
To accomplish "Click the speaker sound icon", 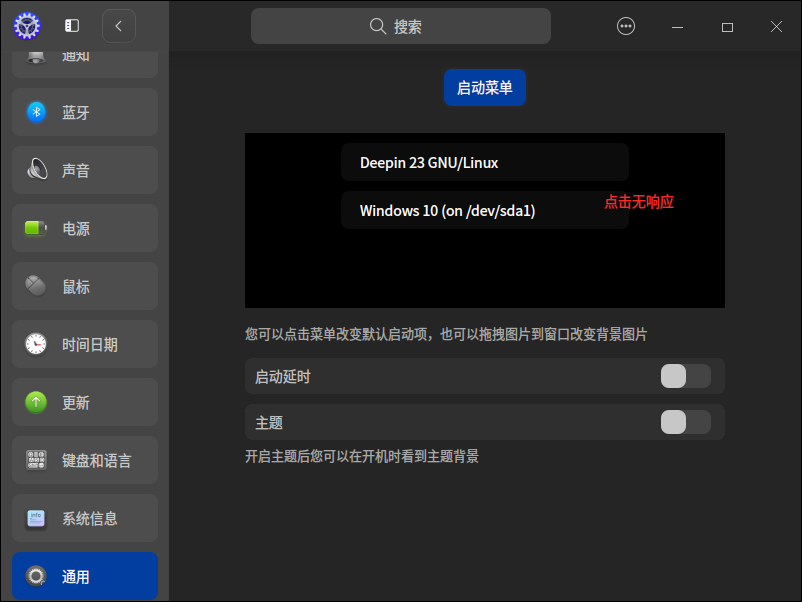I will pyautogui.click(x=37, y=169).
